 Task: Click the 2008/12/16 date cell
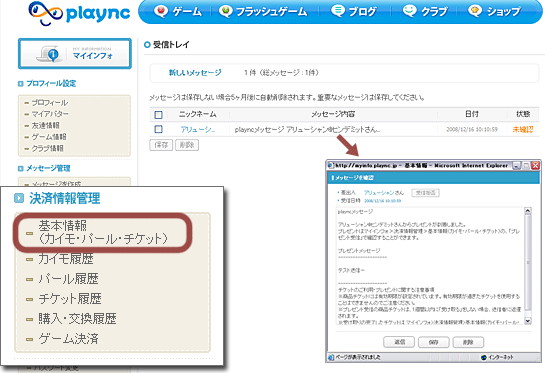472,129
